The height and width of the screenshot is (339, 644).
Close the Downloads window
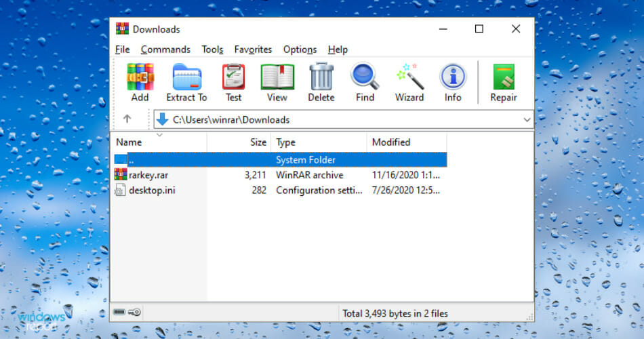pyautogui.click(x=516, y=28)
